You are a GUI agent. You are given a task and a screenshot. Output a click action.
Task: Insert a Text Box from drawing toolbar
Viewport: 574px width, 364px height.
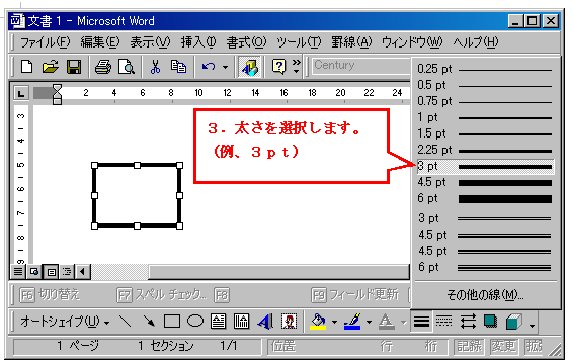tap(219, 322)
